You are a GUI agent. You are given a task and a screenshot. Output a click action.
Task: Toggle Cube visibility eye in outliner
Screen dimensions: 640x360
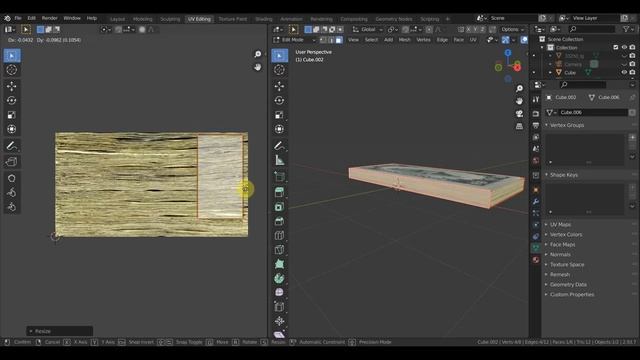tap(624, 73)
